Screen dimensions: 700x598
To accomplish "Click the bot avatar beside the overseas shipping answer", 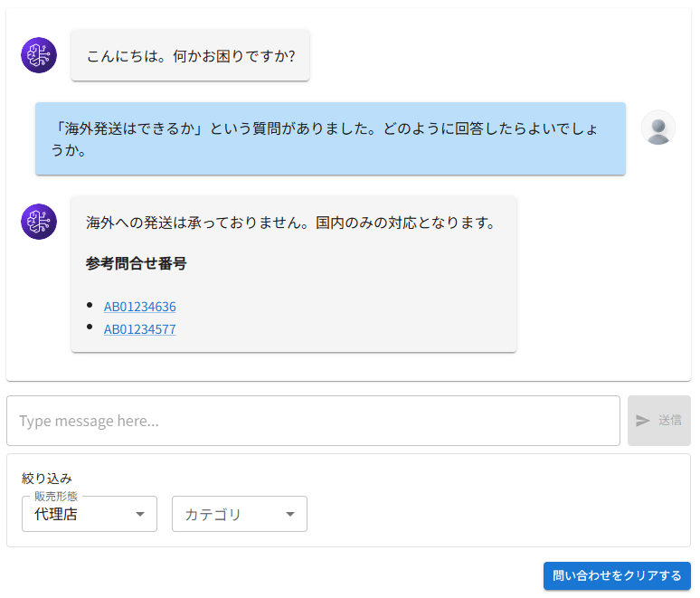I will tap(39, 222).
